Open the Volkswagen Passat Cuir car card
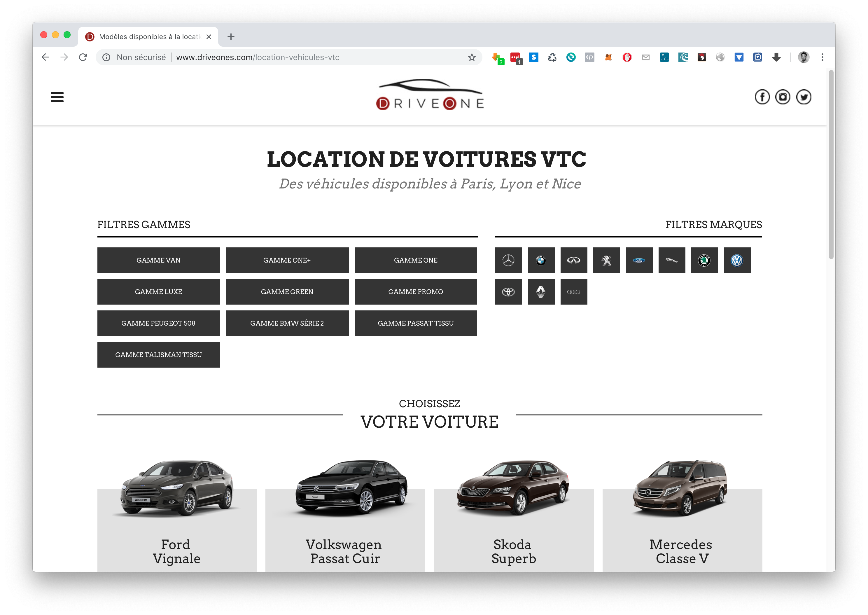The width and height of the screenshot is (868, 615). (345, 515)
